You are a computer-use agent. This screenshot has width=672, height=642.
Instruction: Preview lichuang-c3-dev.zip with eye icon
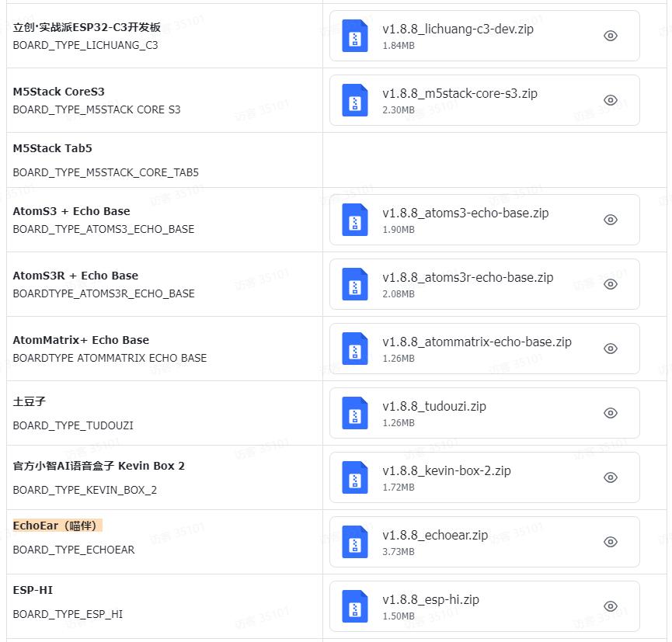611,36
